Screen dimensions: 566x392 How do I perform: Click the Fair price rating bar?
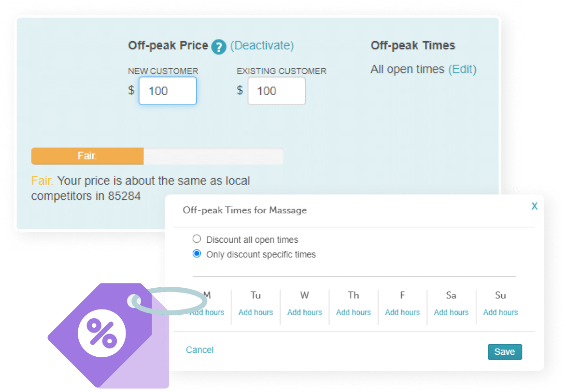pyautogui.click(x=157, y=156)
